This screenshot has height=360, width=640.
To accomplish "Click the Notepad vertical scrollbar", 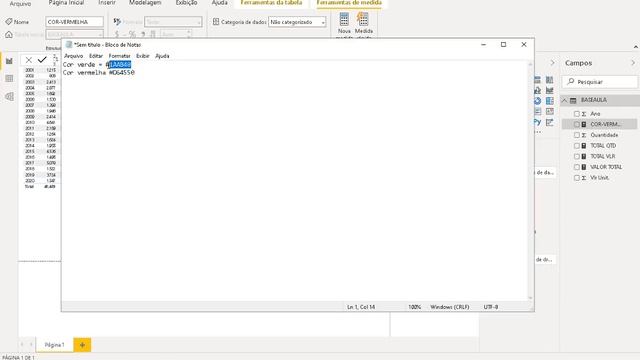I will 530,181.
